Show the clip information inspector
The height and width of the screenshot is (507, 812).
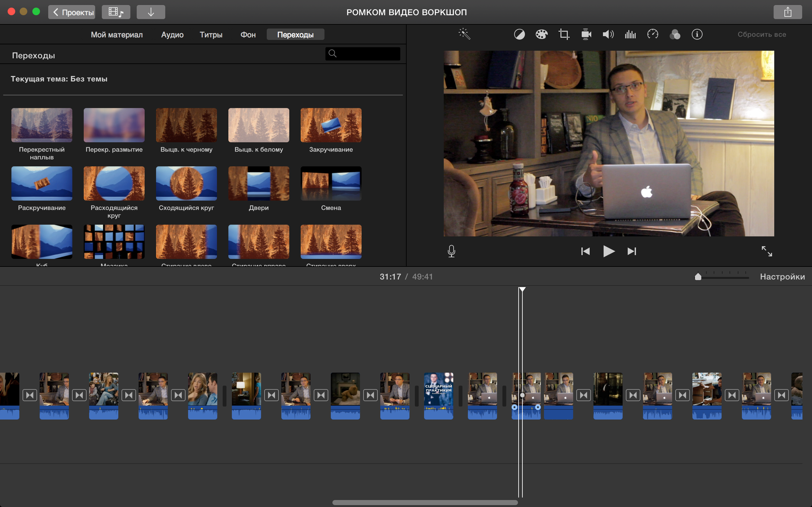pyautogui.click(x=697, y=34)
